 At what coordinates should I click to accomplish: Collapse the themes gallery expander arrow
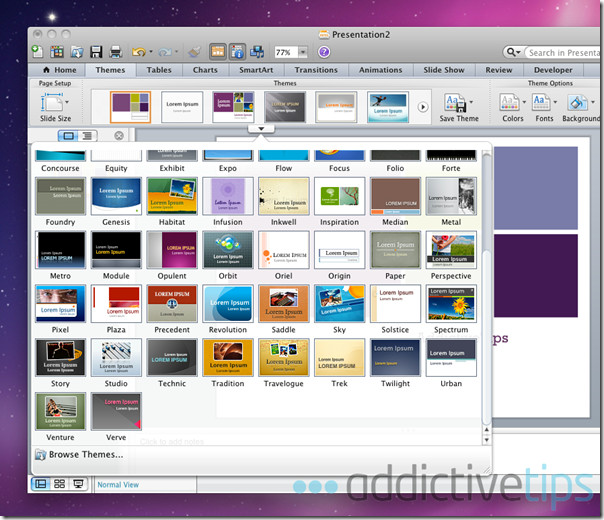click(x=261, y=129)
